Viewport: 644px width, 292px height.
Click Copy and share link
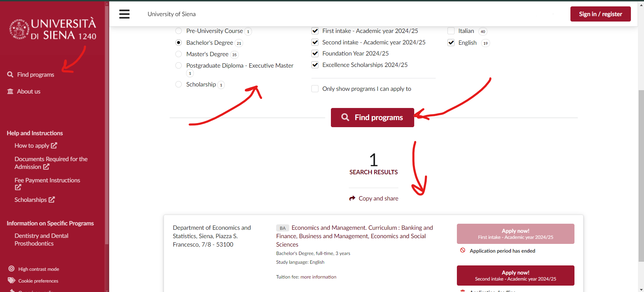(x=378, y=198)
